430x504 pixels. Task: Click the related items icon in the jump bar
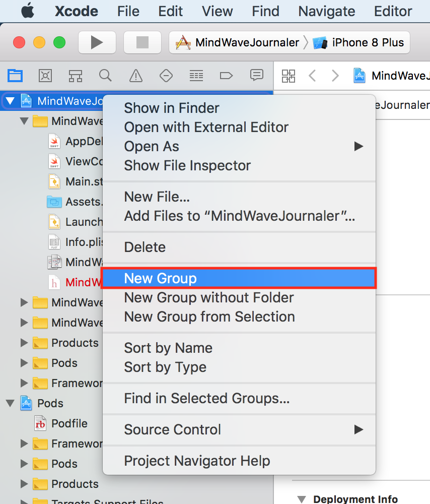(289, 76)
